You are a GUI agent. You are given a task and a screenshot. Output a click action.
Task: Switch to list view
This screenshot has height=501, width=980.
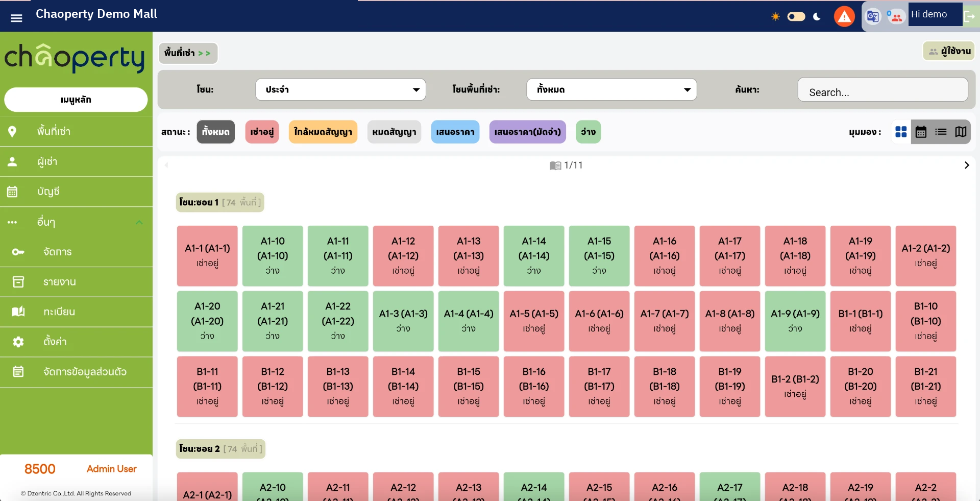point(941,132)
